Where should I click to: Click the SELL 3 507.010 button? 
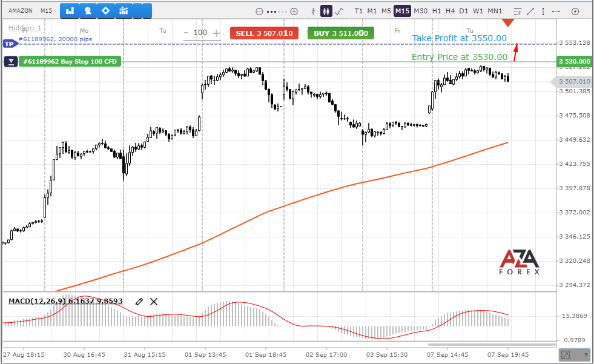tap(264, 33)
